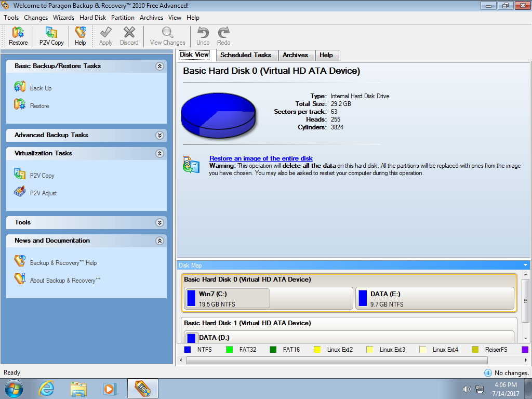Click Restore an image of entire disk link
532x399 pixels.
point(261,158)
